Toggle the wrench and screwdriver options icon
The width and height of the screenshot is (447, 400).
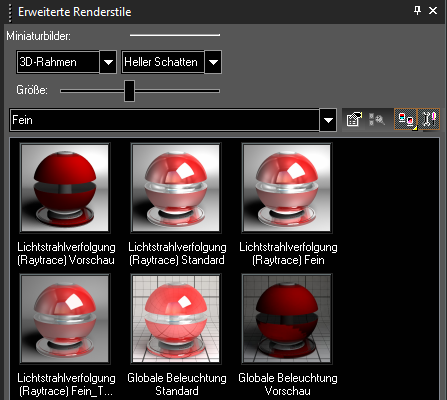click(429, 119)
